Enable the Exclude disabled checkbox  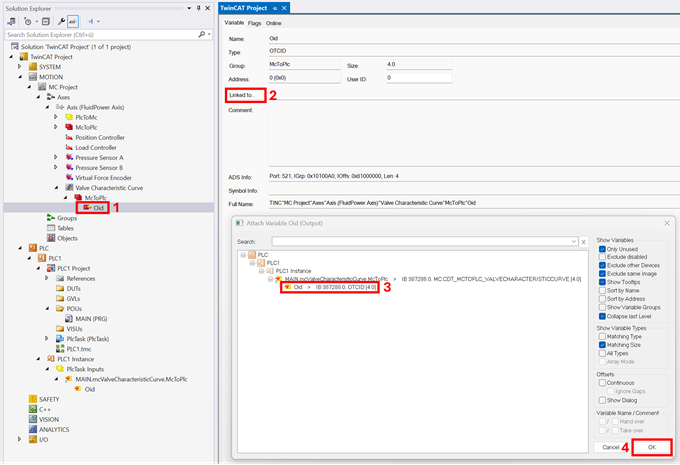[x=602, y=257]
